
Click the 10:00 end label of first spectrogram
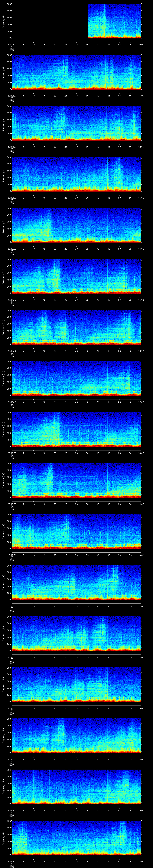tap(141, 44)
